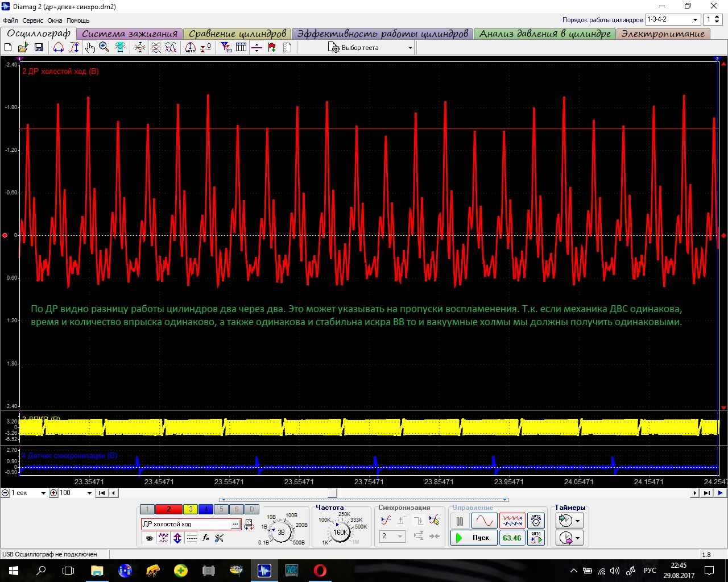Click the sync cursor level icon
This screenshot has width=728, height=582.
tap(435, 520)
